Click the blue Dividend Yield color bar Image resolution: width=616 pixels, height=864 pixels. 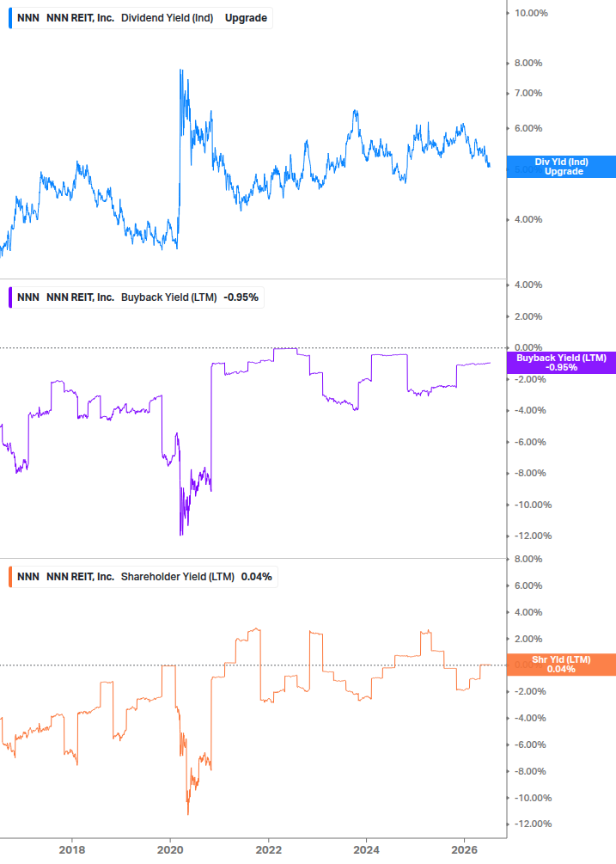pyautogui.click(x=10, y=18)
